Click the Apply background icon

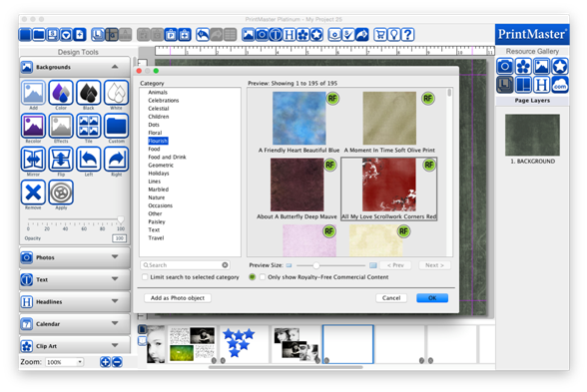(x=61, y=193)
